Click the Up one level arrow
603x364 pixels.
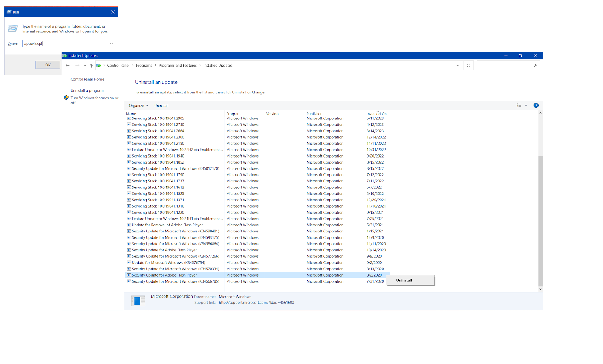[x=91, y=66]
